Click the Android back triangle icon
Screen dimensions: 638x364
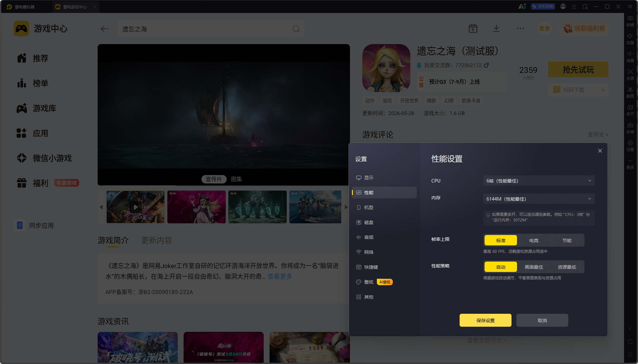tap(630, 329)
